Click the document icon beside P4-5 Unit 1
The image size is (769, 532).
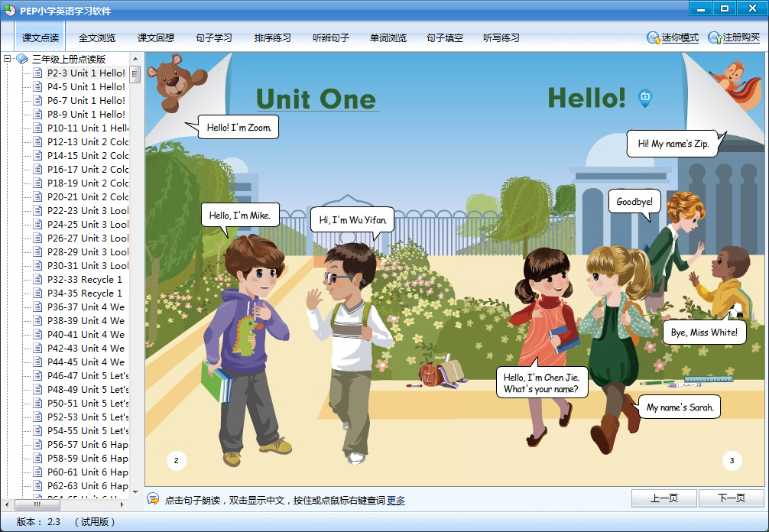37,87
